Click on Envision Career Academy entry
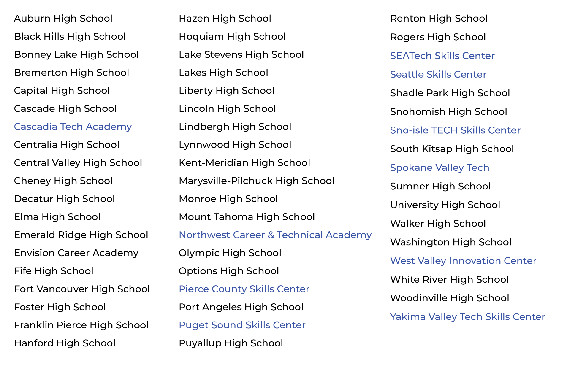586x392 pixels. 76,253
